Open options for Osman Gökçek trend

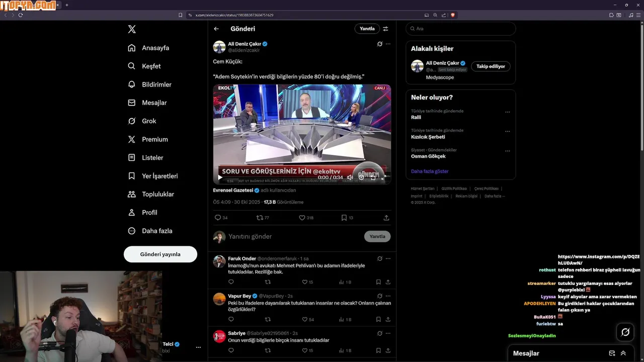coord(507,151)
